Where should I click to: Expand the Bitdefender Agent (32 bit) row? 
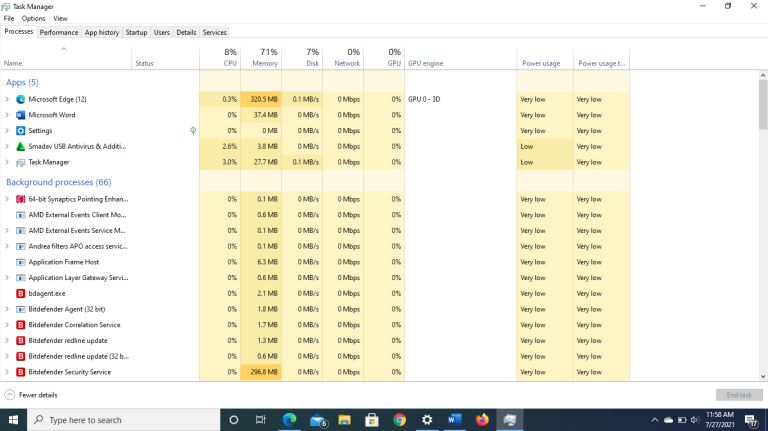[7, 309]
